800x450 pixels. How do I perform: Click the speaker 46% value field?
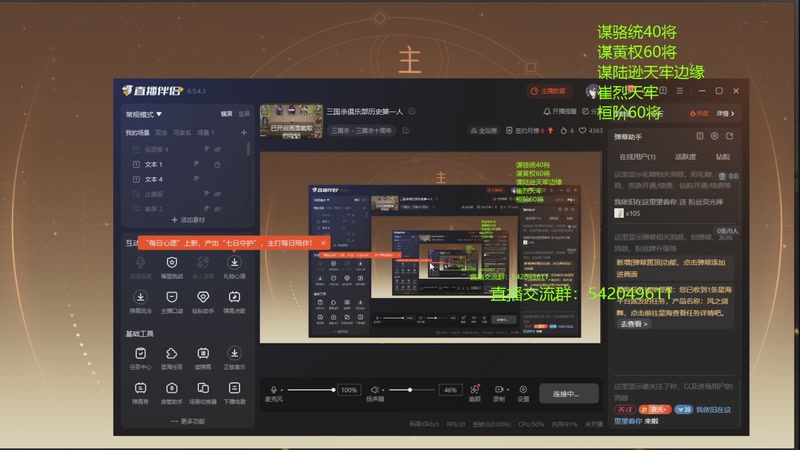pos(450,390)
